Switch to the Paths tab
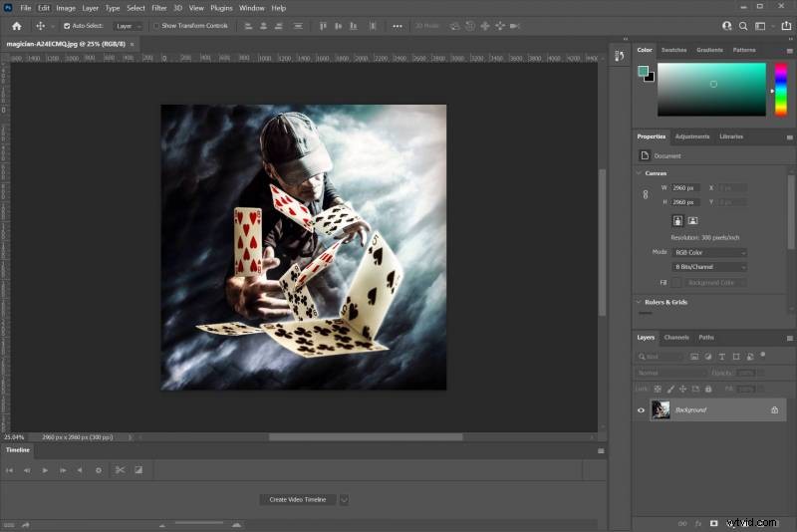 (706, 338)
